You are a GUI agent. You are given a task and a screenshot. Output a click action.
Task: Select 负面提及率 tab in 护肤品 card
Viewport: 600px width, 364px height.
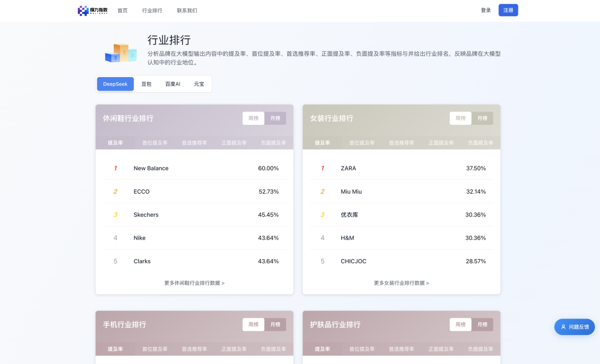click(x=480, y=349)
